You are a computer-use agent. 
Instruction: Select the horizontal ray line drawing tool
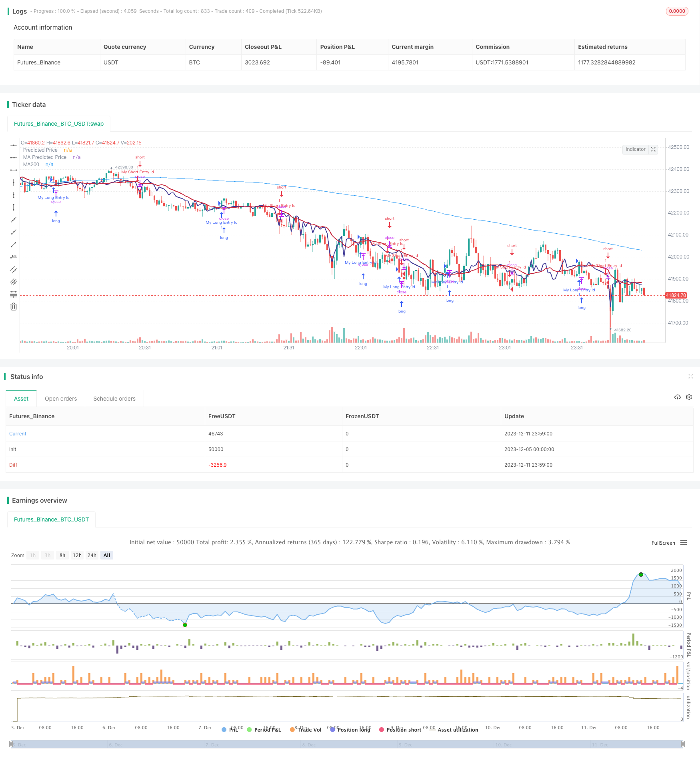click(x=14, y=157)
